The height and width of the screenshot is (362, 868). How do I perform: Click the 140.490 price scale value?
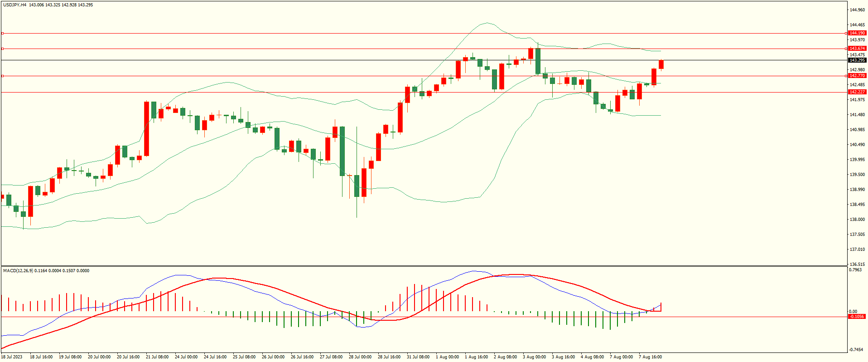click(858, 145)
